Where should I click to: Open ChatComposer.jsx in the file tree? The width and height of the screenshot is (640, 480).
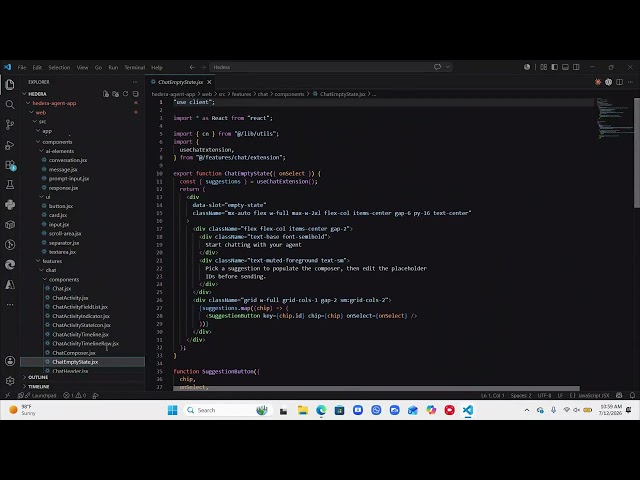pyautogui.click(x=74, y=353)
